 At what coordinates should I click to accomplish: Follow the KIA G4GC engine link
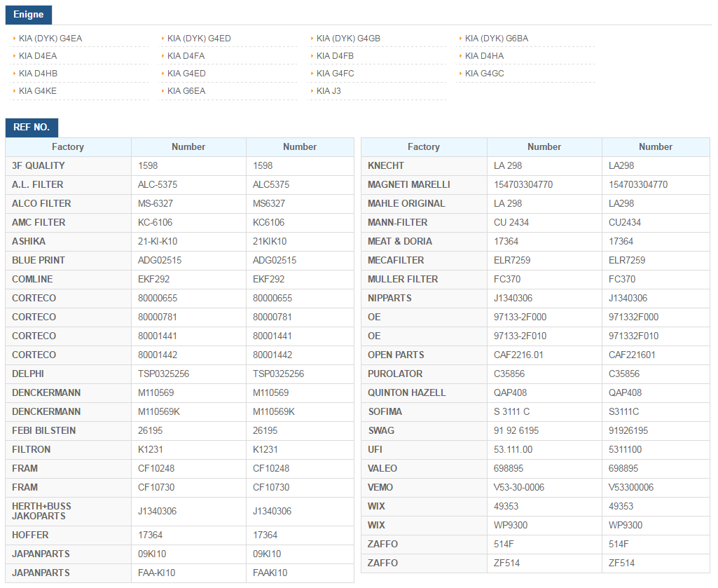click(485, 74)
